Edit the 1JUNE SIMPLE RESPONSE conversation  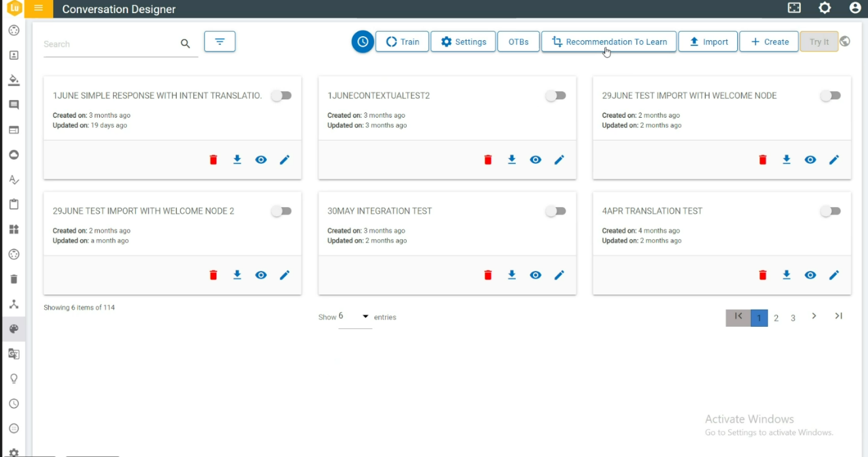285,160
